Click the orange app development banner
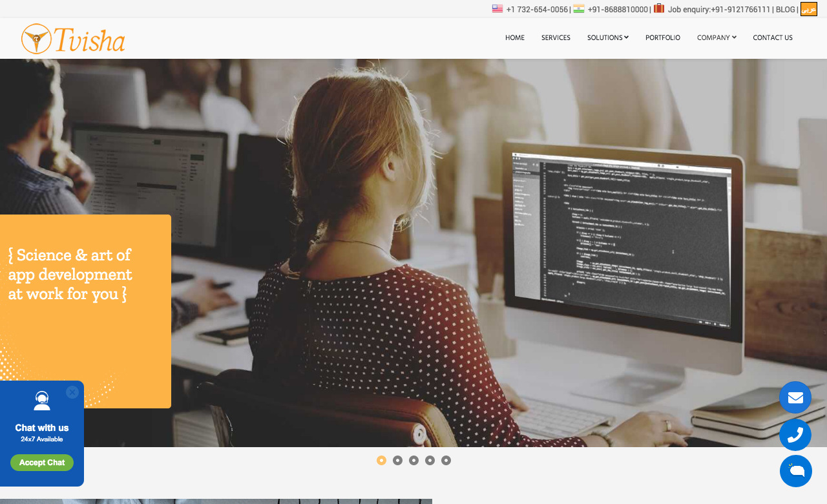The height and width of the screenshot is (504, 827). click(x=85, y=310)
